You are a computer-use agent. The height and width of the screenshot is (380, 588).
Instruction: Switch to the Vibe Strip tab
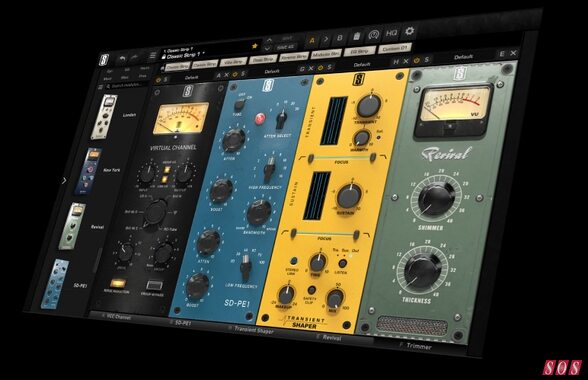234,62
